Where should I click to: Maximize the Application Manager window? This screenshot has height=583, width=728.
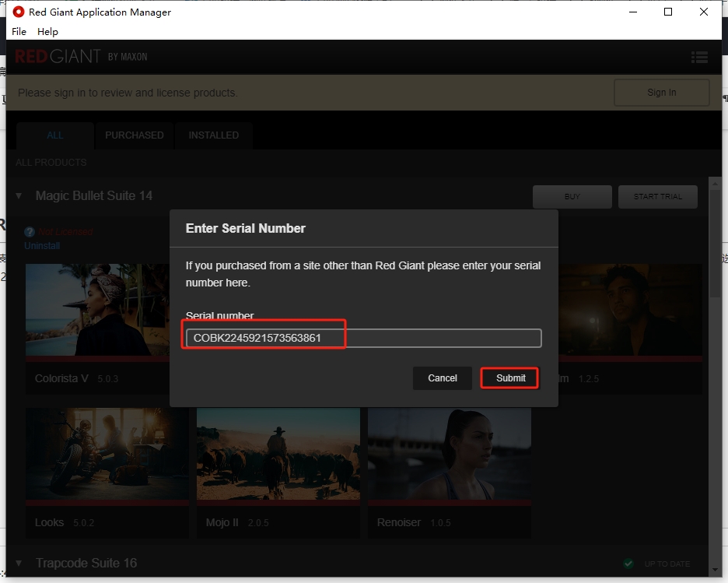coord(668,12)
